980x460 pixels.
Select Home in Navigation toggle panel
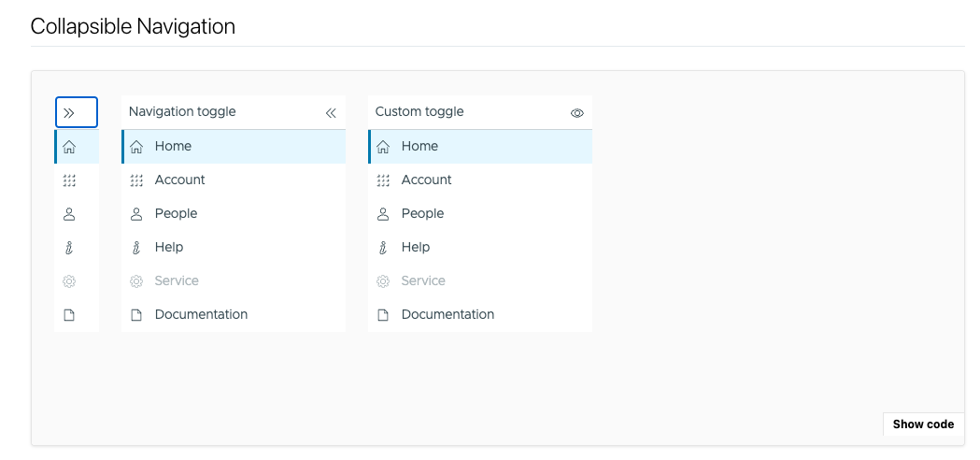click(234, 147)
